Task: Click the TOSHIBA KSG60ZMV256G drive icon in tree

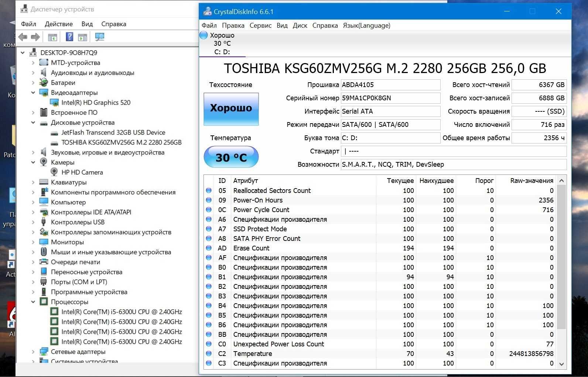Action: [54, 143]
